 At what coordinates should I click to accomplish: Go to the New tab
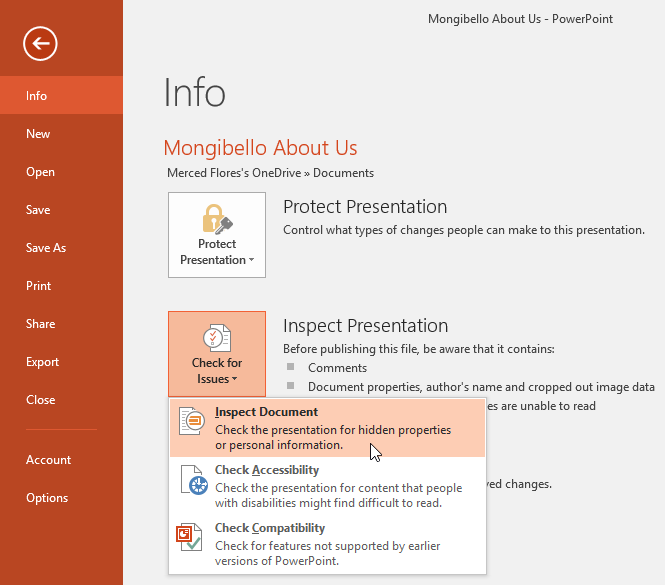coord(38,134)
